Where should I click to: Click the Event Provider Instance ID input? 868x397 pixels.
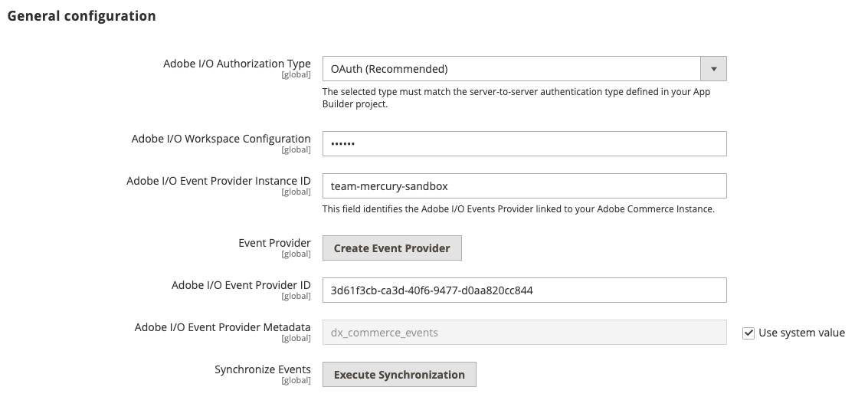pyautogui.click(x=524, y=186)
